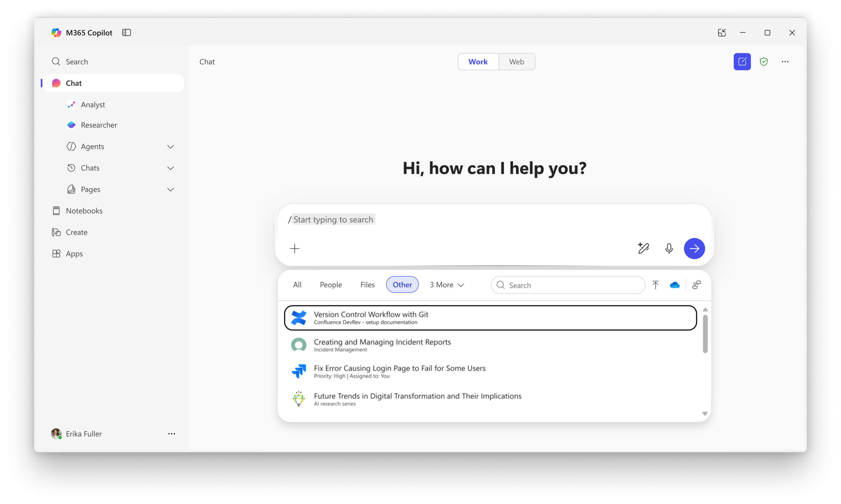Expand the Chats section chevron

pyautogui.click(x=170, y=168)
